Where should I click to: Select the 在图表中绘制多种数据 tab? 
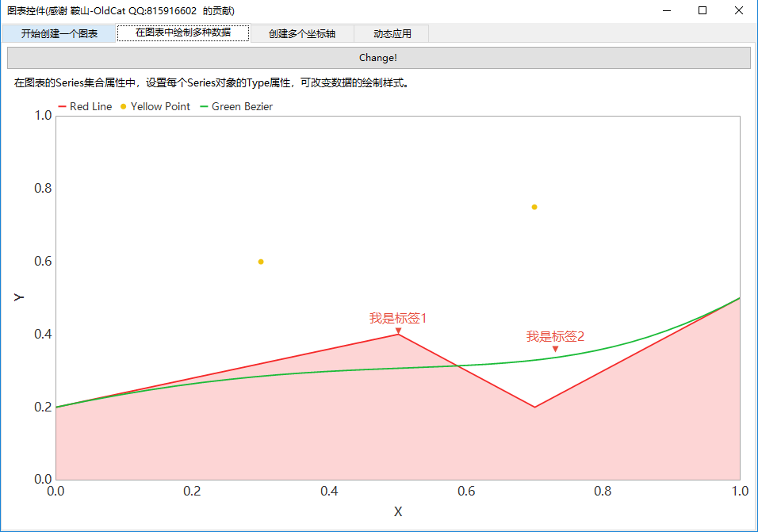click(x=183, y=33)
